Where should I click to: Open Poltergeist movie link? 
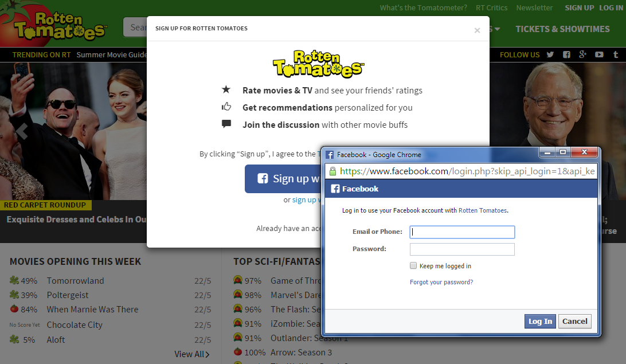pyautogui.click(x=68, y=295)
